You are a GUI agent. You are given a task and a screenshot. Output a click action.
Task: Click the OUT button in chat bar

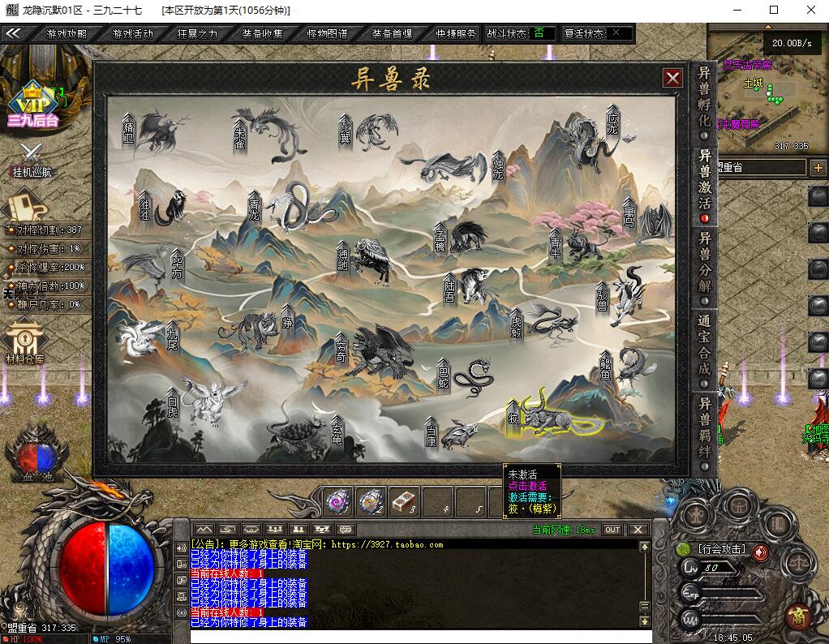[612, 530]
